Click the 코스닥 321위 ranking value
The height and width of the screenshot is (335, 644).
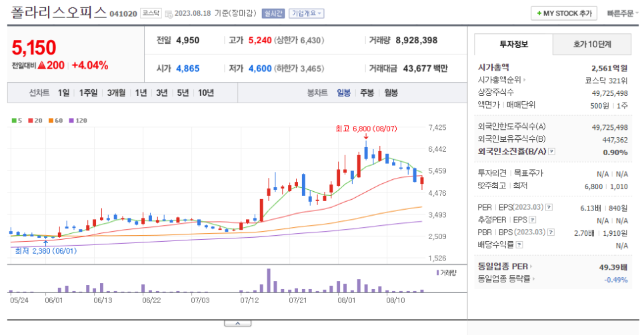[x=607, y=81]
